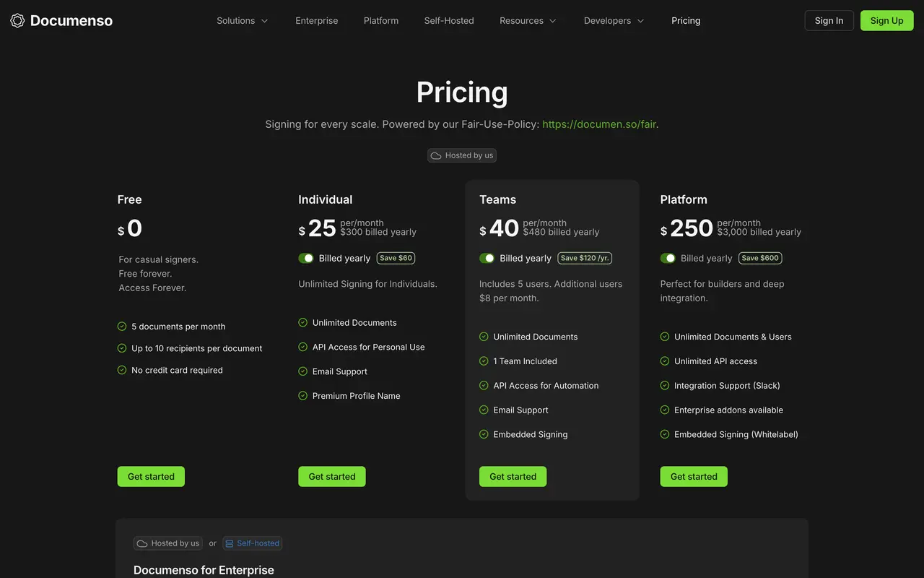This screenshot has height=578, width=924.
Task: Click the cloud icon in top Hosted by us badge
Action: (436, 155)
